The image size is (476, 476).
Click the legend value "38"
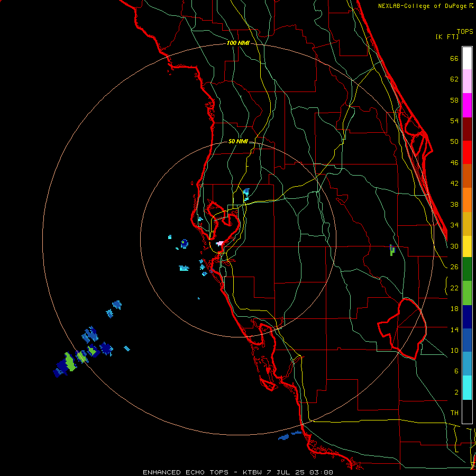(454, 204)
